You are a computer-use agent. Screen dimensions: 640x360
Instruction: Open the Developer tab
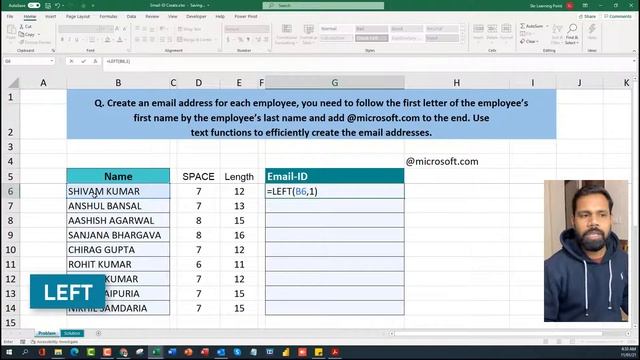point(196,16)
